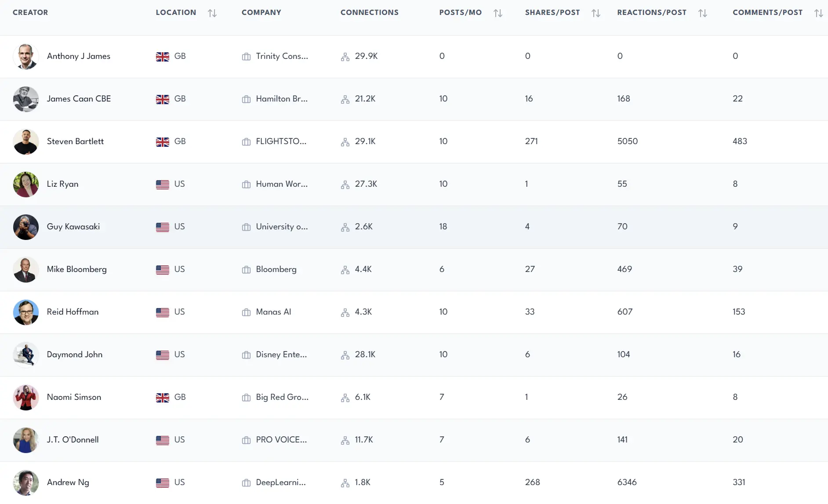Click the CREATOR column header
828x504 pixels.
pyautogui.click(x=30, y=12)
